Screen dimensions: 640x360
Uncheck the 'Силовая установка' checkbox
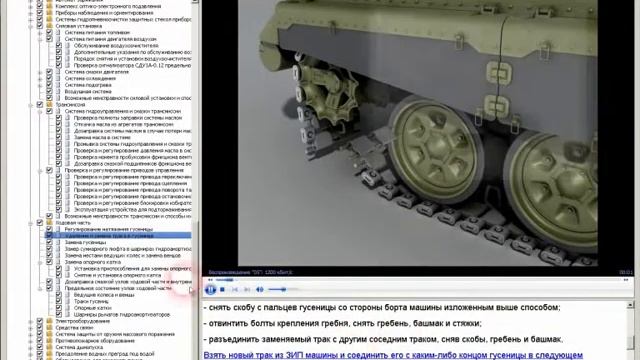coord(40,26)
